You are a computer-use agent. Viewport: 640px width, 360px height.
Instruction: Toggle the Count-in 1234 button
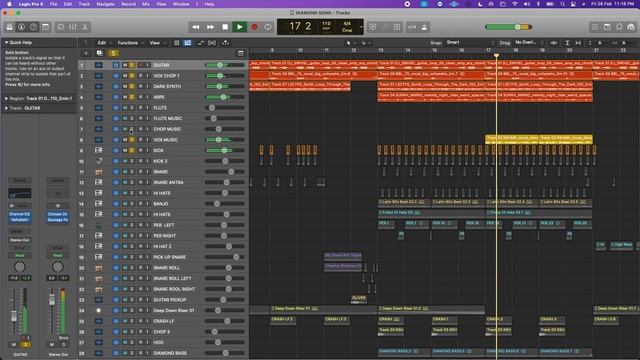tap(412, 27)
